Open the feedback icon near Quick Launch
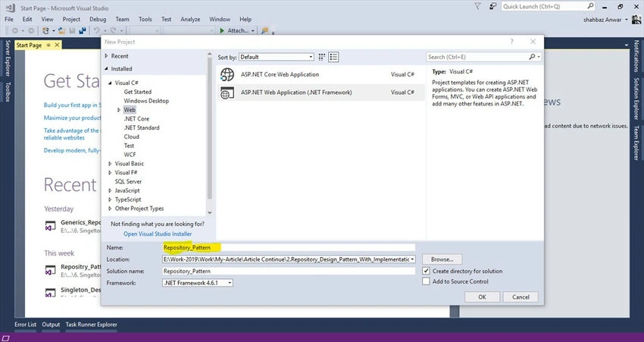Viewport: 644px width, 342px height. [x=492, y=6]
